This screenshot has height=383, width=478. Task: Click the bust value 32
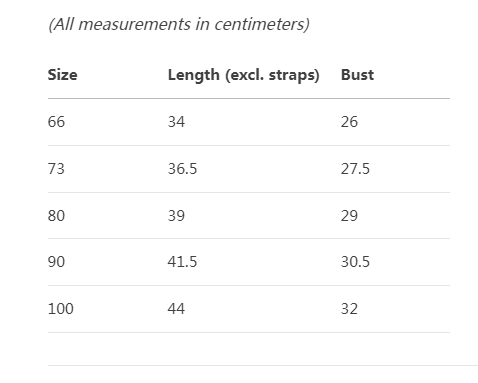(349, 309)
